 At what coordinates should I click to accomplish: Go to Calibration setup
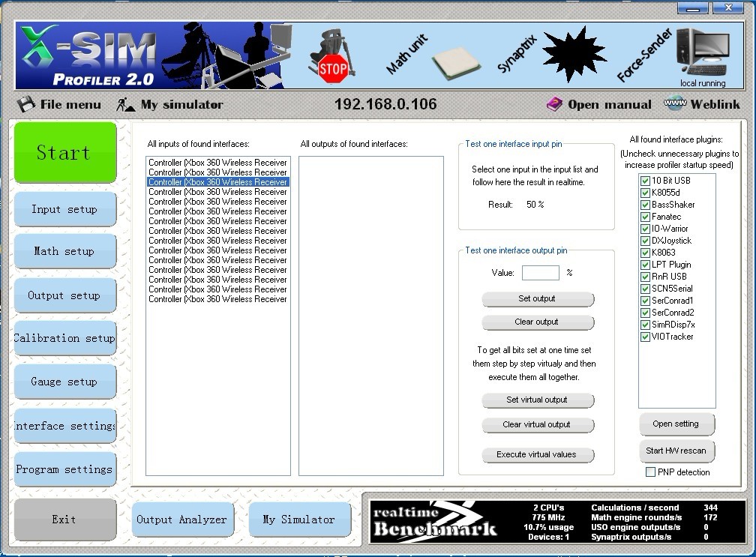tap(65, 338)
